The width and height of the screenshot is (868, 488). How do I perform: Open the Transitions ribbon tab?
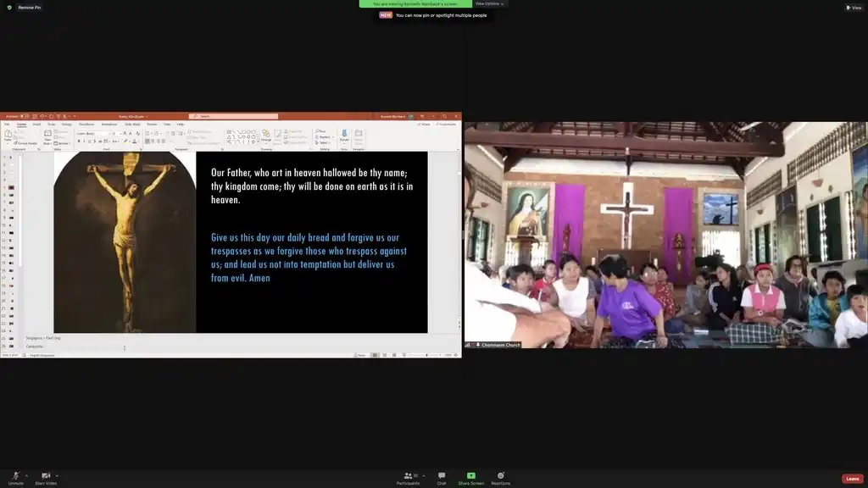click(x=86, y=125)
